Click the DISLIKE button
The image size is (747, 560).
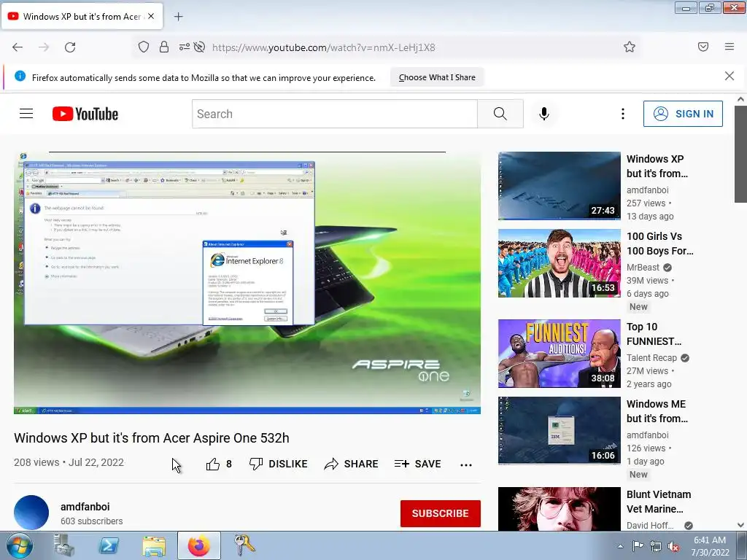tap(278, 464)
